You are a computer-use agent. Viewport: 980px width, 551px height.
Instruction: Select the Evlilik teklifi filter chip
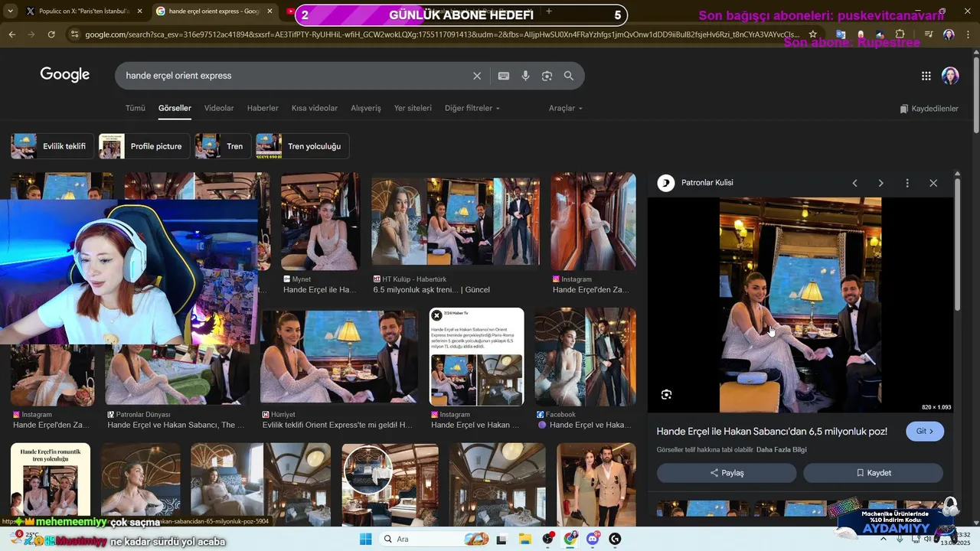click(52, 146)
